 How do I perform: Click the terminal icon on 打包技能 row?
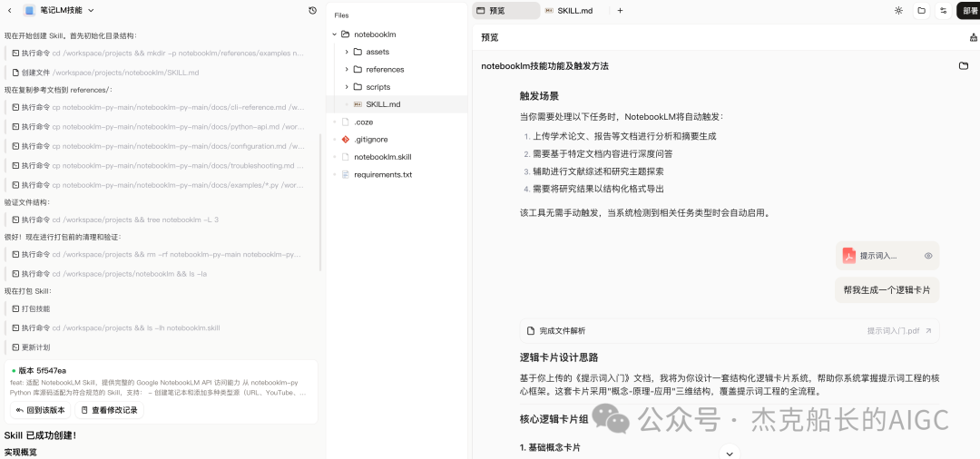pyautogui.click(x=15, y=308)
